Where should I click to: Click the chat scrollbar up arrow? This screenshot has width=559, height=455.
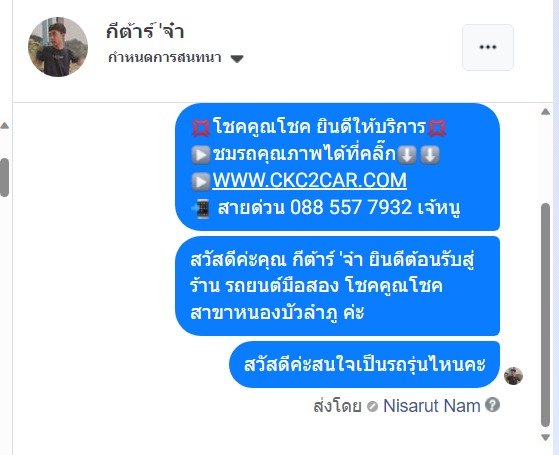[545, 112]
